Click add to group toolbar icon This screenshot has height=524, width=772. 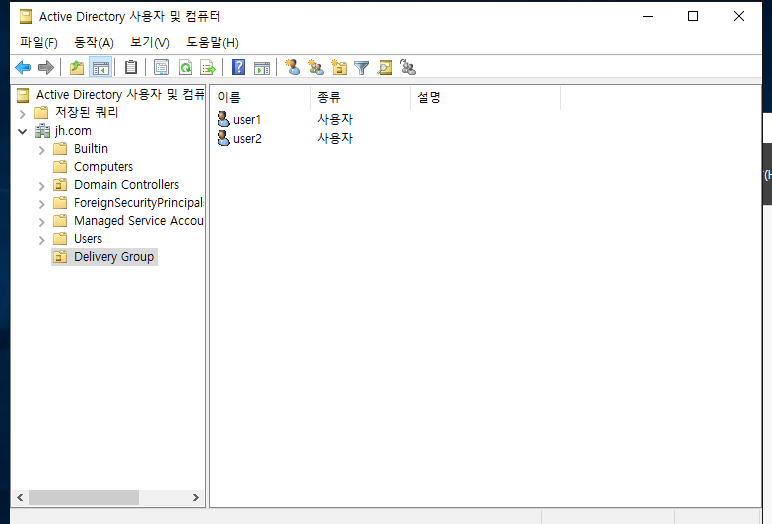click(x=408, y=67)
